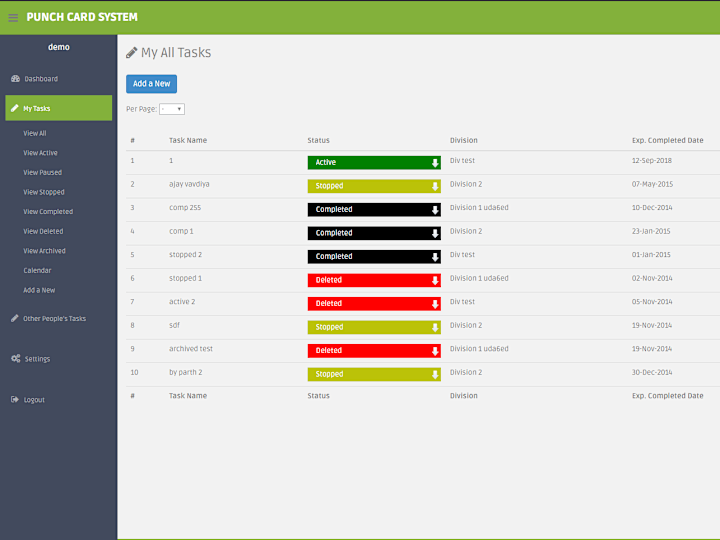This screenshot has width=720, height=540.
Task: Sort by Task Name column header
Action: pos(188,140)
